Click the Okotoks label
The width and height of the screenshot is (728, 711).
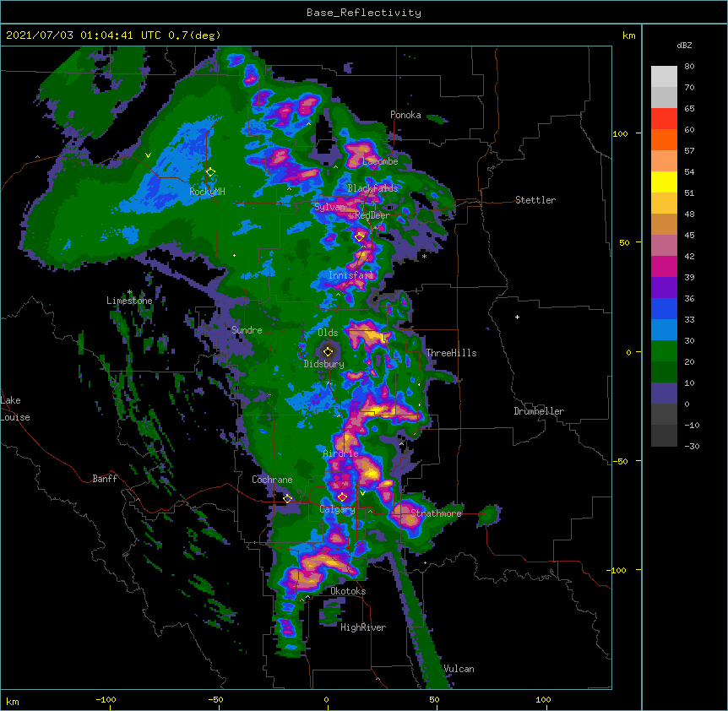(x=348, y=591)
